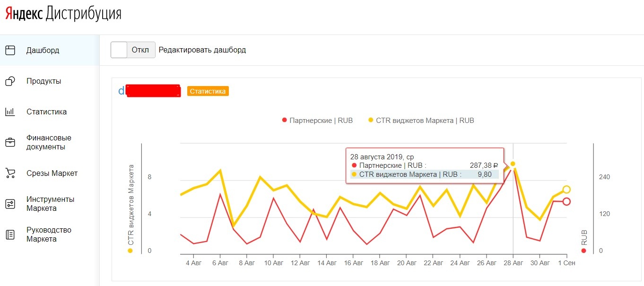Click the Яндекс Дистрибуция logo
Screen dimensions: 644x286
(x=63, y=14)
